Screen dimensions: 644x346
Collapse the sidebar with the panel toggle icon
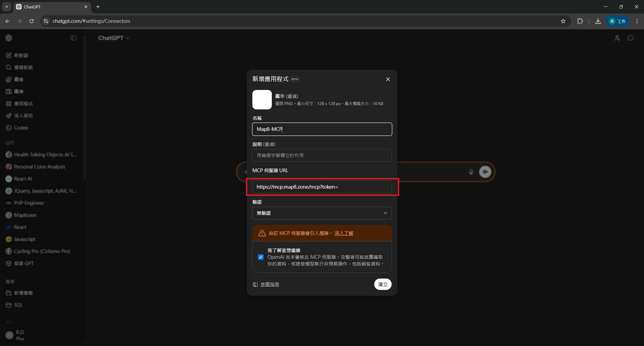click(x=73, y=38)
